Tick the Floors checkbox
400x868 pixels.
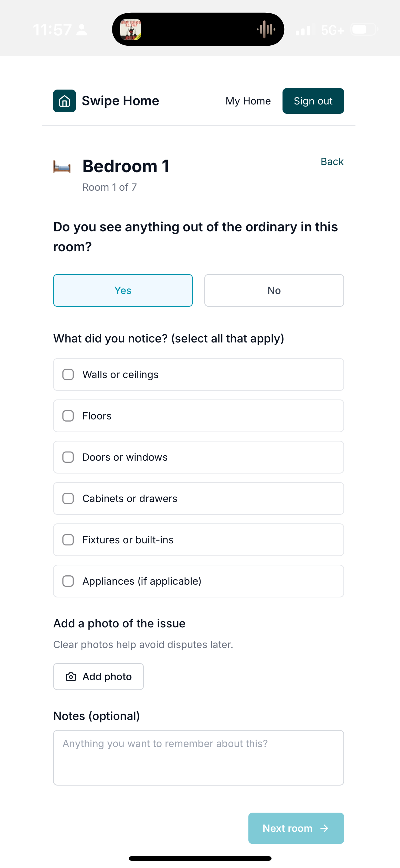[x=68, y=416]
